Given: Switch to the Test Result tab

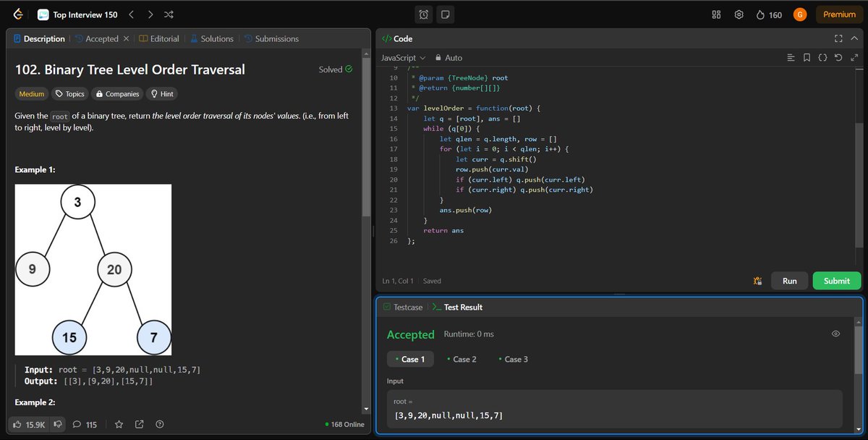Looking at the screenshot, I should tap(457, 308).
